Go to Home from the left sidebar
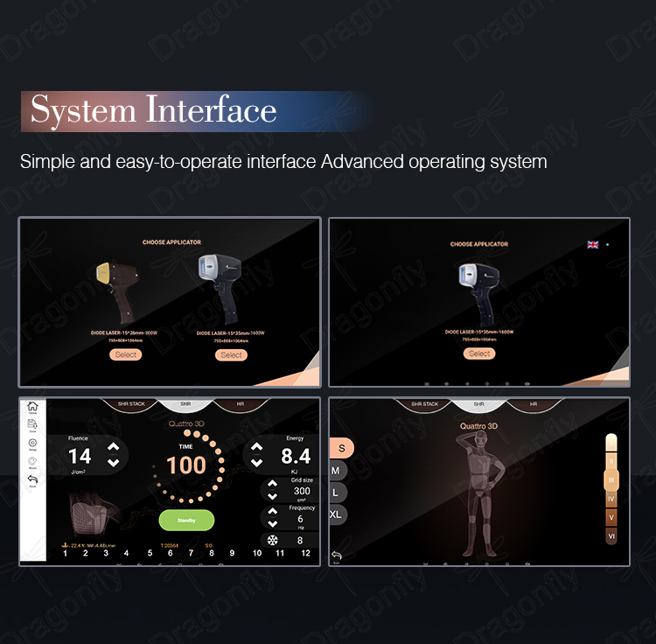 [x=32, y=407]
